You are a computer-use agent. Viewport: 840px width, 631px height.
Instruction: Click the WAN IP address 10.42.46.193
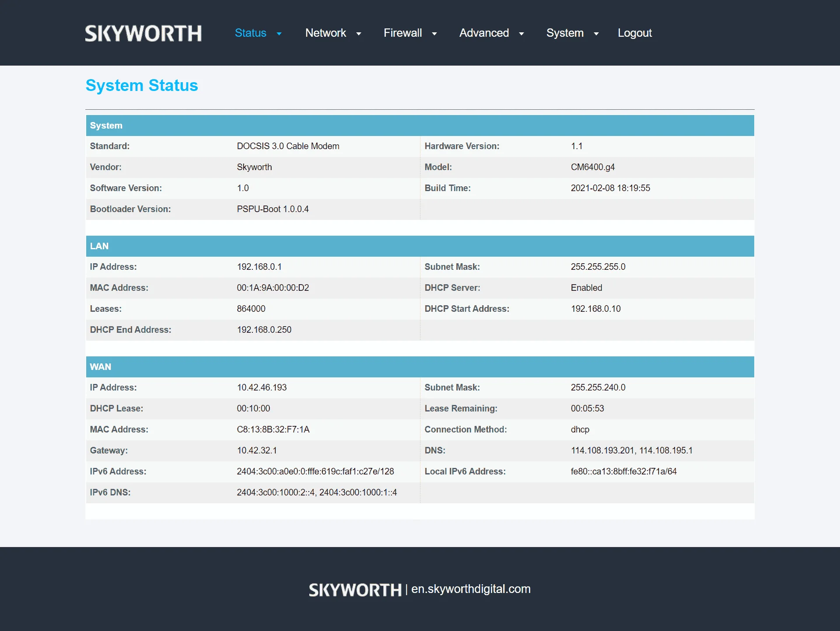click(262, 387)
